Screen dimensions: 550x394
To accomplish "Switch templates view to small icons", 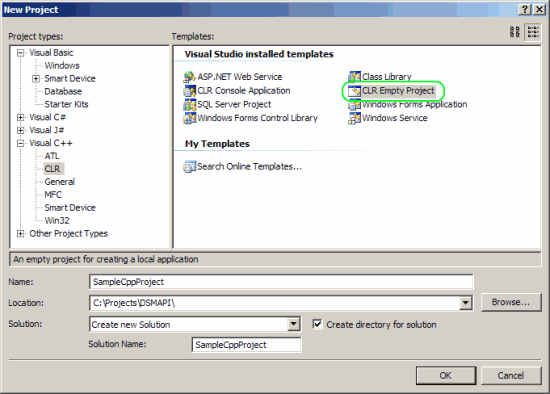I will coord(533,32).
